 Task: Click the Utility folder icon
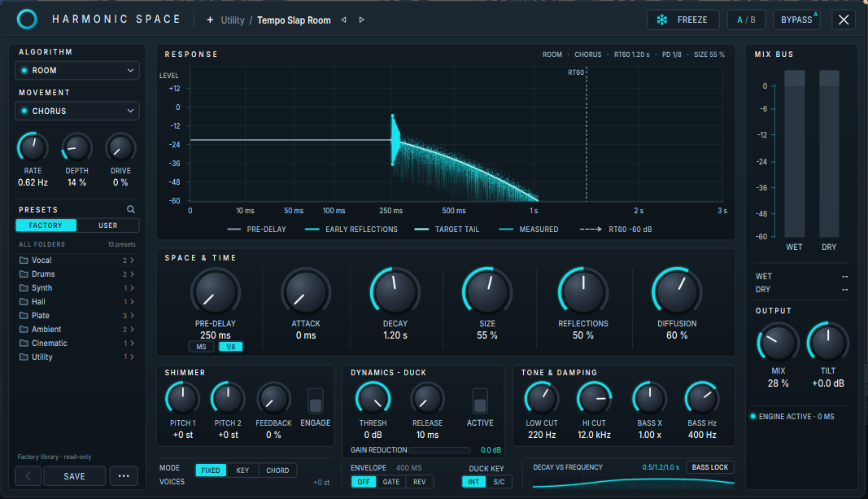pos(24,357)
